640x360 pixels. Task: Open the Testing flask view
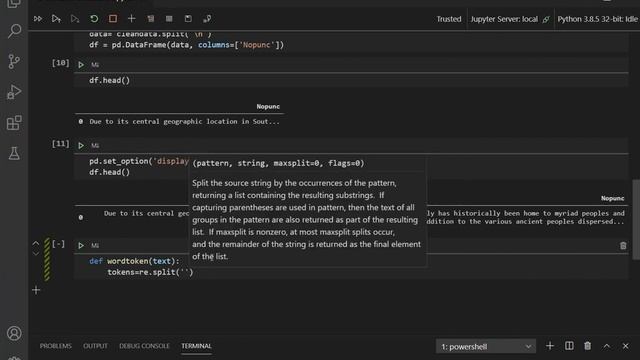(14, 153)
